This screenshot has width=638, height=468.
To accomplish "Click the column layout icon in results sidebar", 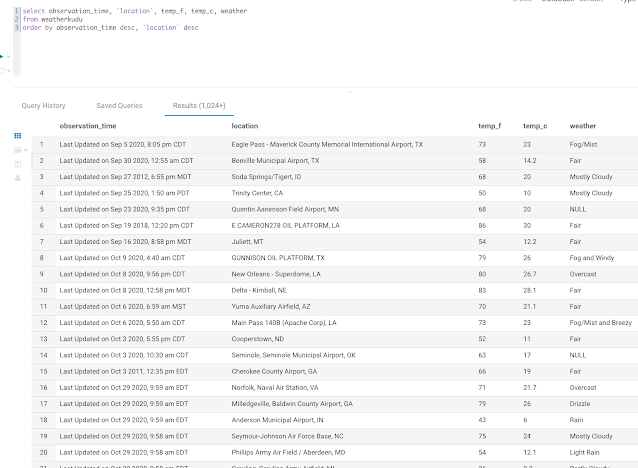I will click(x=17, y=163).
